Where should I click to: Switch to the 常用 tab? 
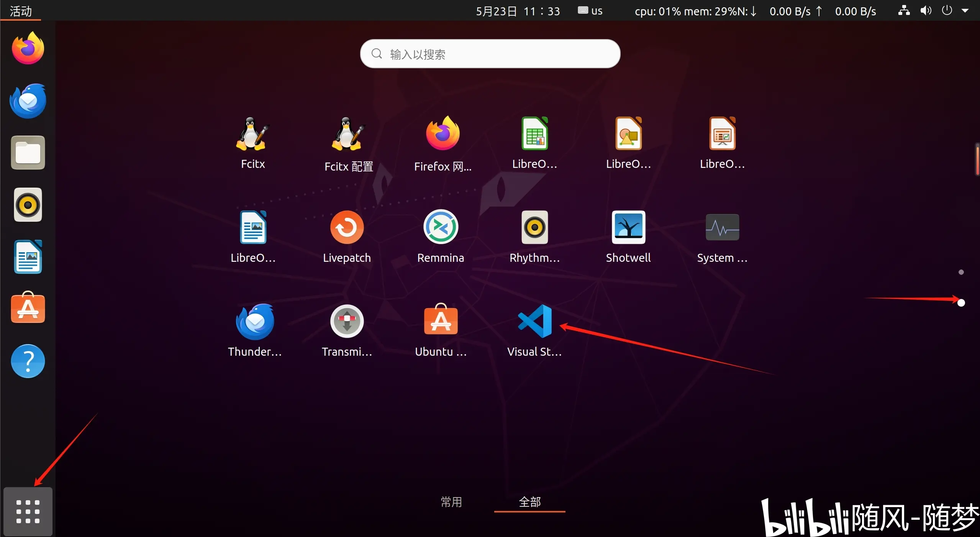pos(451,502)
